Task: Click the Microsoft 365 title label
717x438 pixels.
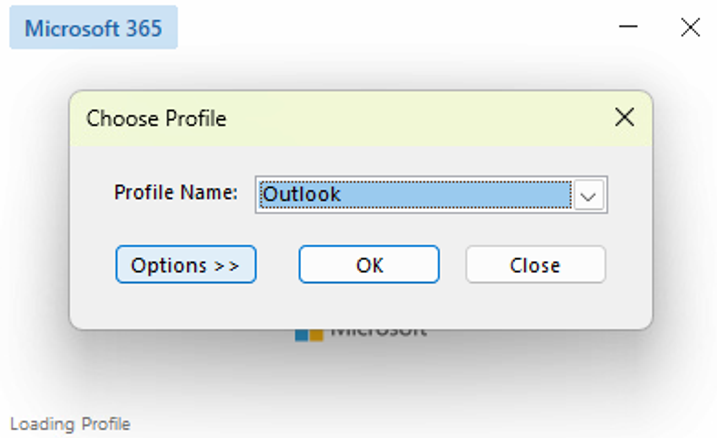Action: [93, 28]
